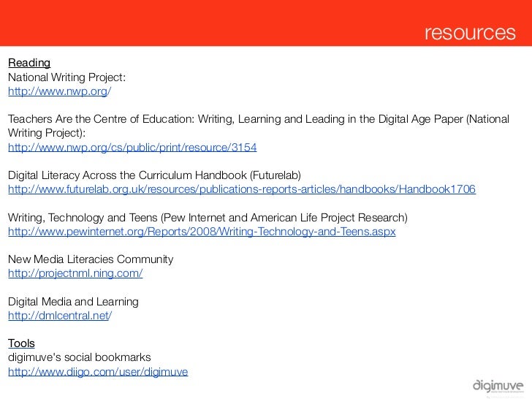Open the http://www.nwp.org/ link
Image resolution: width=532 pixels, height=399 pixels.
pyautogui.click(x=59, y=91)
